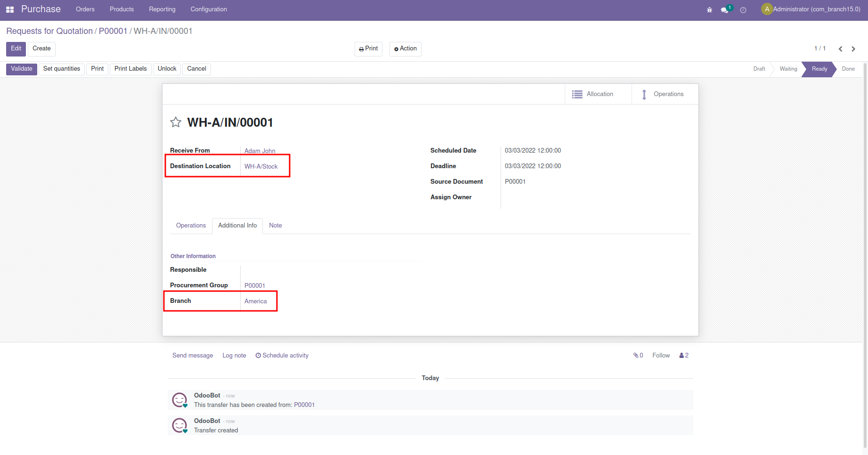
Task: Open the conversations messages icon
Action: coord(725,9)
